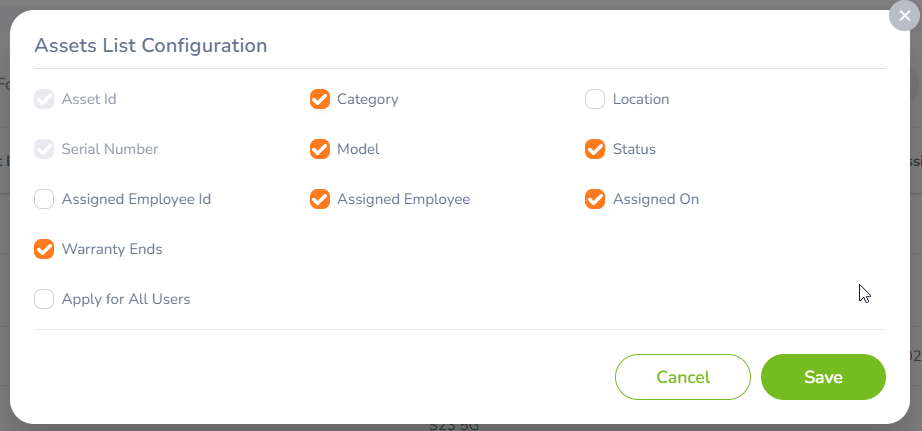Disable the Assigned On checkbox

pos(595,199)
